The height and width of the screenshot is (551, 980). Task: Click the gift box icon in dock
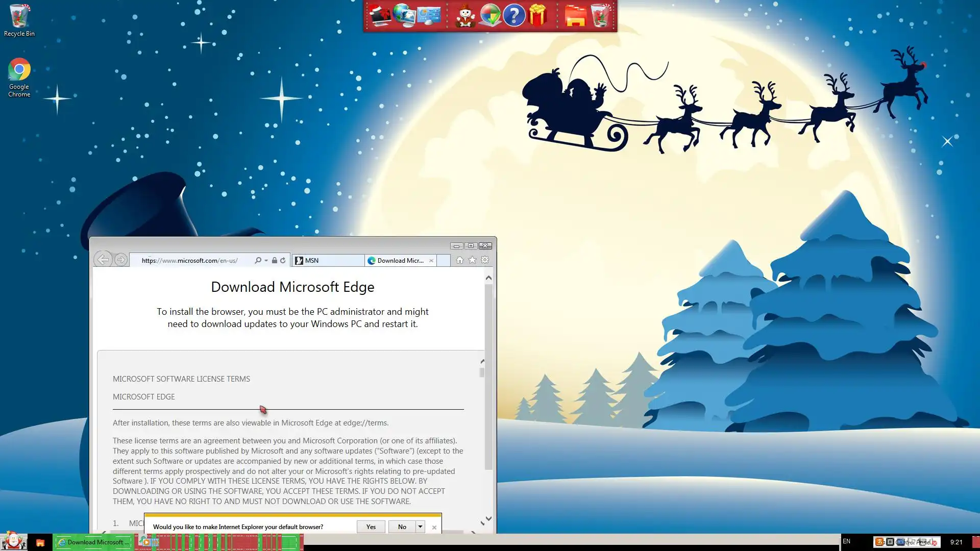pyautogui.click(x=537, y=16)
